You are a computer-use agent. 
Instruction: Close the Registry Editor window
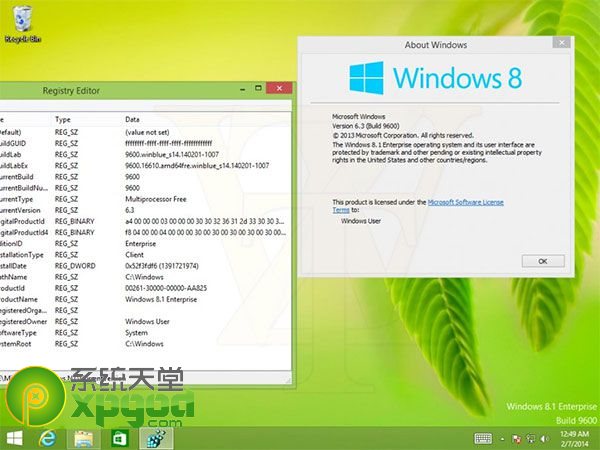[279, 88]
